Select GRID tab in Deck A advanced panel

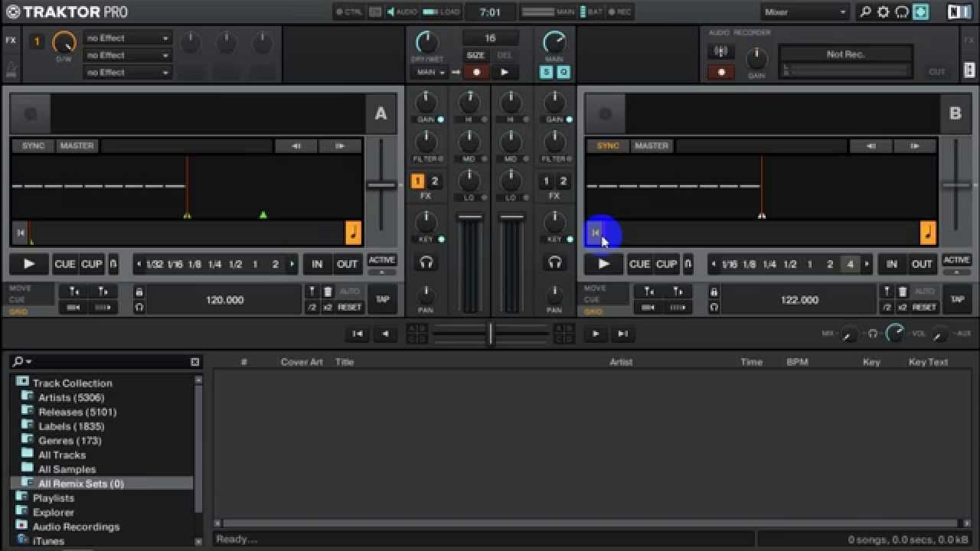click(17, 311)
